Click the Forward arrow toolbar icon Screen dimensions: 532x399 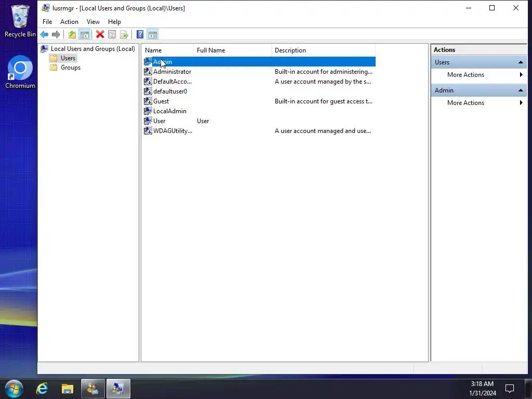coord(56,34)
